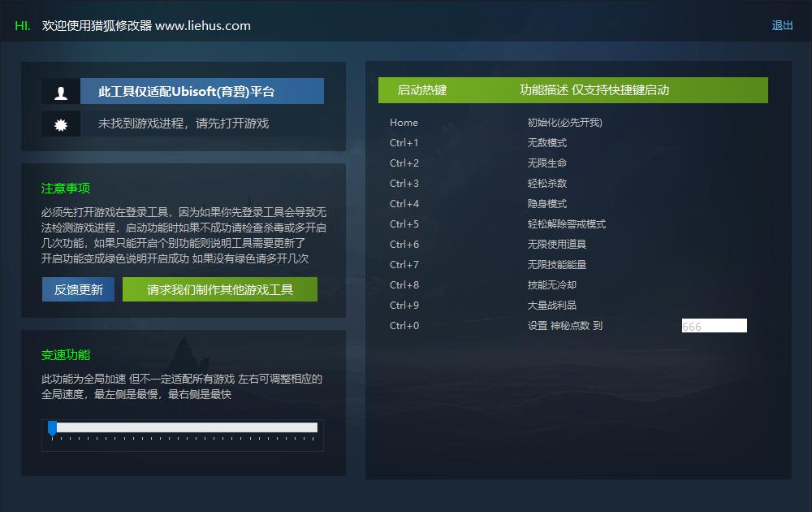
Task: Click the 轻松解除警戒模式 function
Action: 567,223
